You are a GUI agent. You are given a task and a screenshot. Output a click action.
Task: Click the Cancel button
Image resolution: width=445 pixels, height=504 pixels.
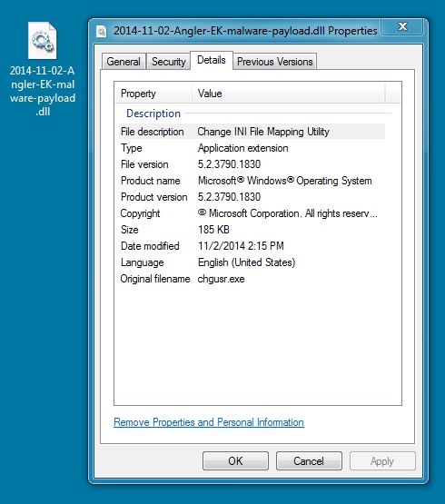pyautogui.click(x=309, y=461)
